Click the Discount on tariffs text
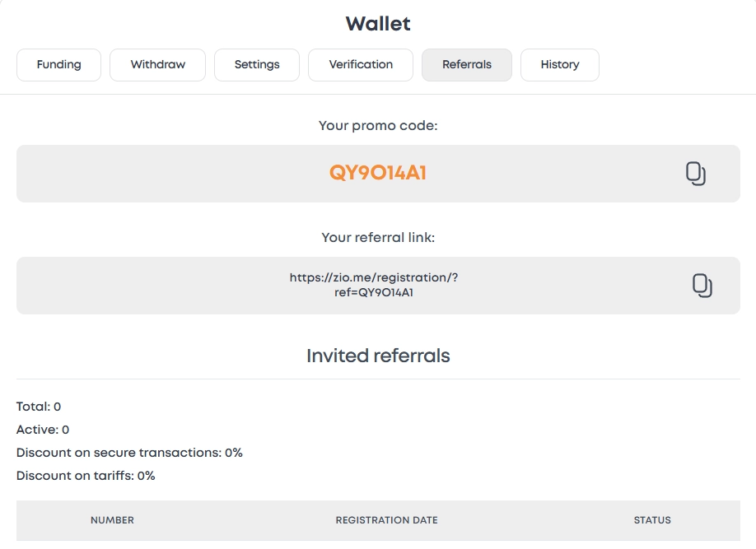Image resolution: width=756 pixels, height=549 pixels. pyautogui.click(x=86, y=476)
